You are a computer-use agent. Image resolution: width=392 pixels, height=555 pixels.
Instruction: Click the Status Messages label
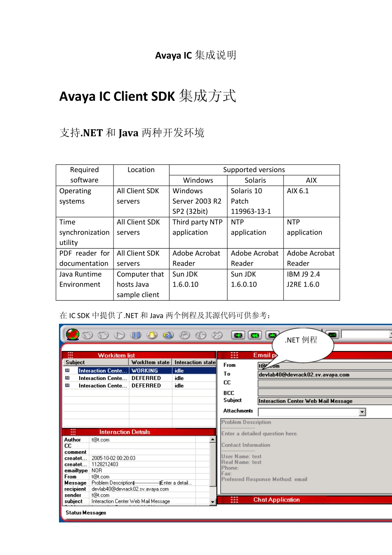pyautogui.click(x=86, y=512)
